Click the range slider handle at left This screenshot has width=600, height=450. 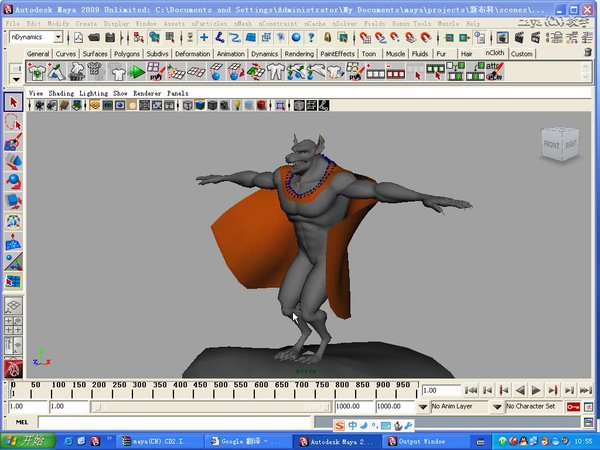(97, 407)
